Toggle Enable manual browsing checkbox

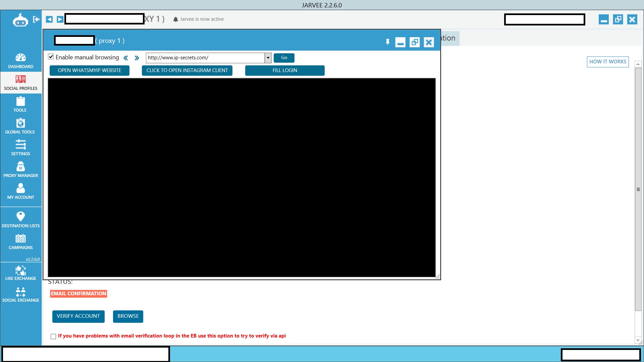click(51, 57)
